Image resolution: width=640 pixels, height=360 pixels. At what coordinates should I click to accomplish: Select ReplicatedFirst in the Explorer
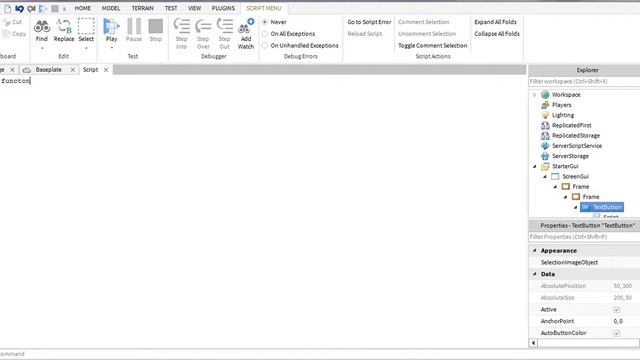point(566,125)
